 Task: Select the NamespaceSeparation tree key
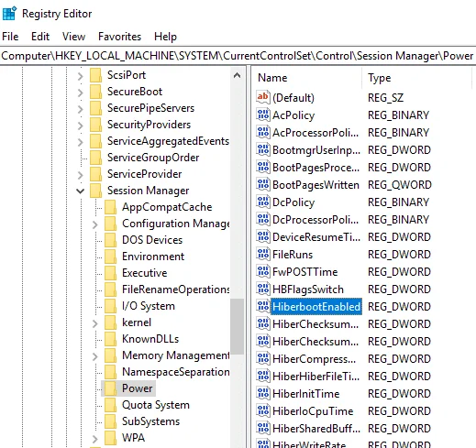[175, 372]
